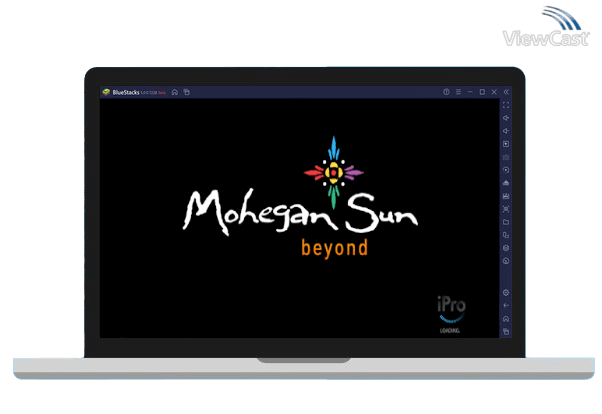Screen dimensions: 602x414
Task: Open BlueStacks settings gear in sidebar
Action: click(506, 293)
